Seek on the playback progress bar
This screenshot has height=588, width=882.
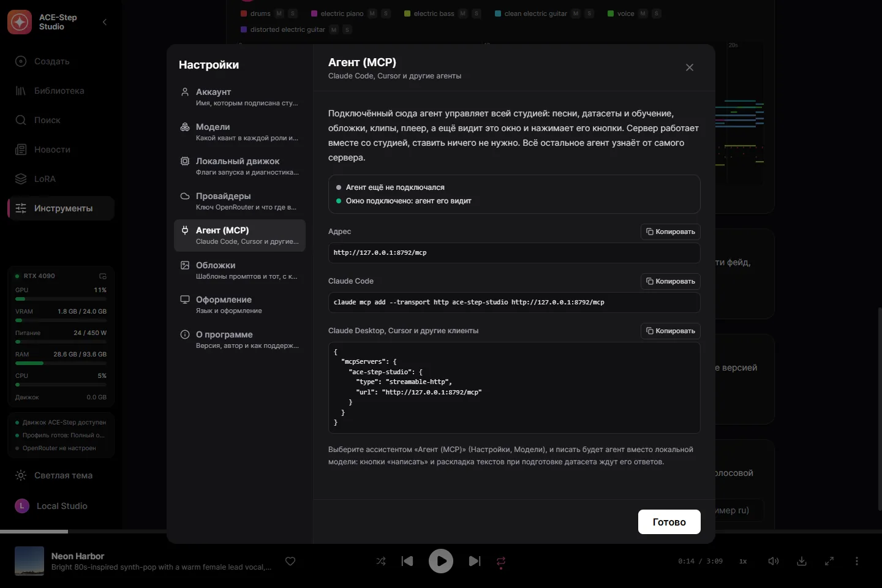pos(441,531)
